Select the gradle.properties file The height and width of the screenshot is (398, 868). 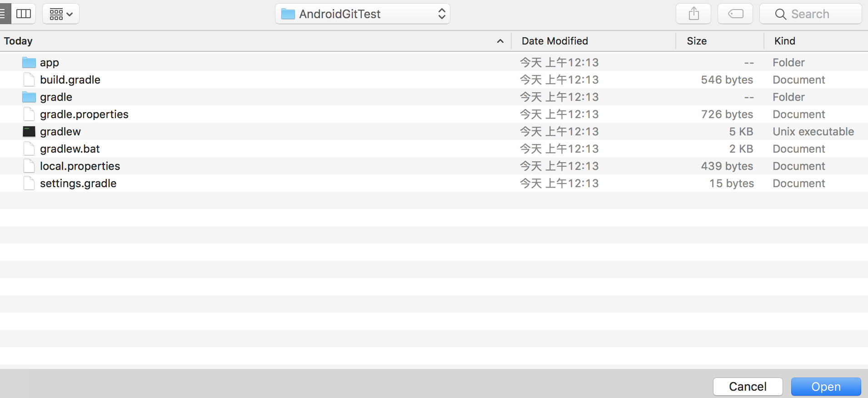[x=84, y=114]
